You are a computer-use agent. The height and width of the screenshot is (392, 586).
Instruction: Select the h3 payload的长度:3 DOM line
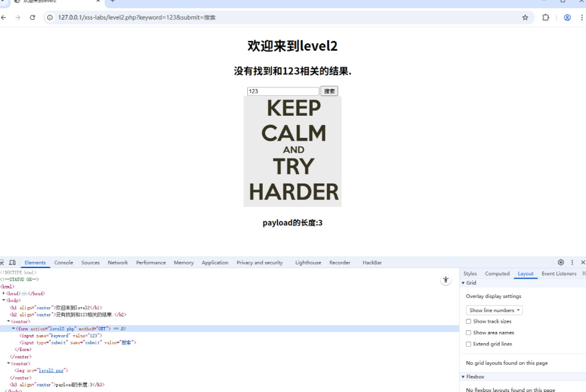57,385
